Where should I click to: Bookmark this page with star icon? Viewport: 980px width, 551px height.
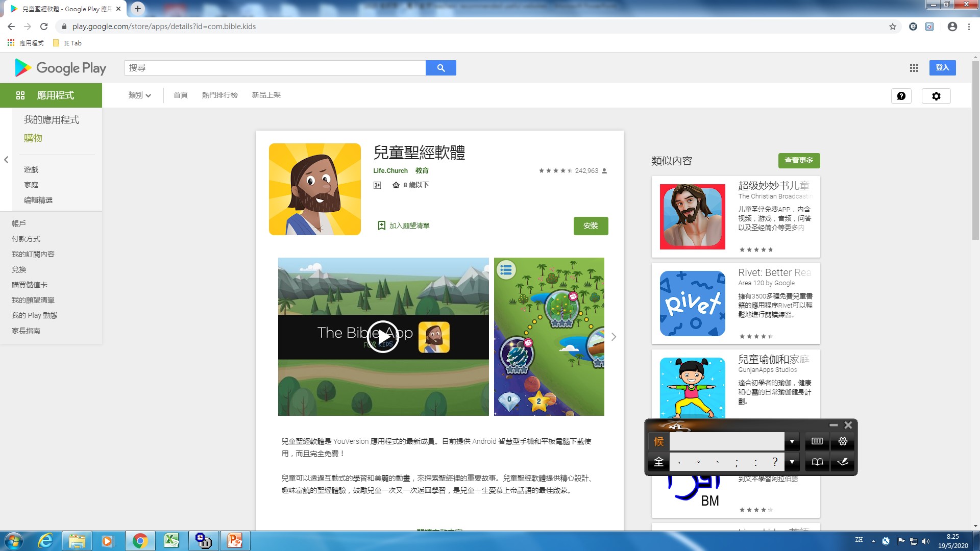point(893,27)
